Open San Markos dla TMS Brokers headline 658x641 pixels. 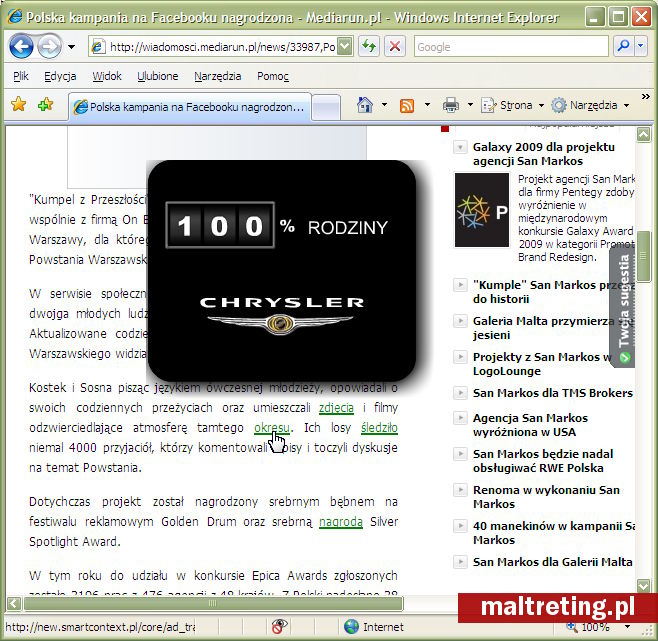[x=553, y=393]
